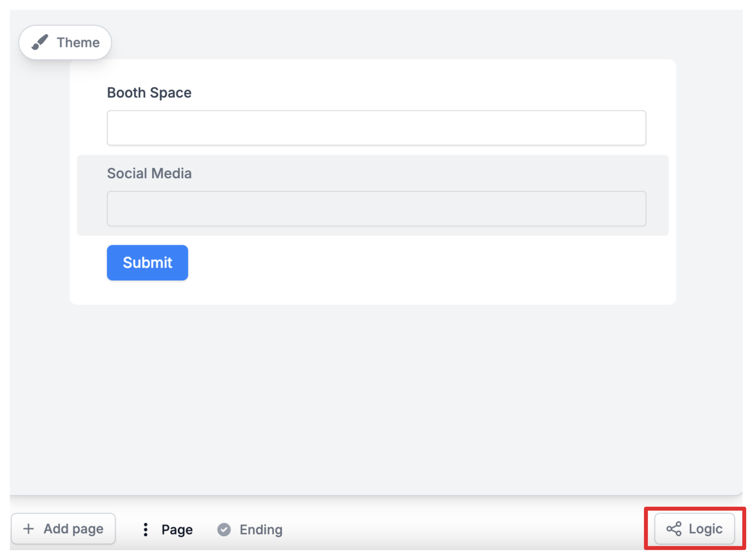Select the Social Media field label
The image size is (754, 560).
point(149,173)
